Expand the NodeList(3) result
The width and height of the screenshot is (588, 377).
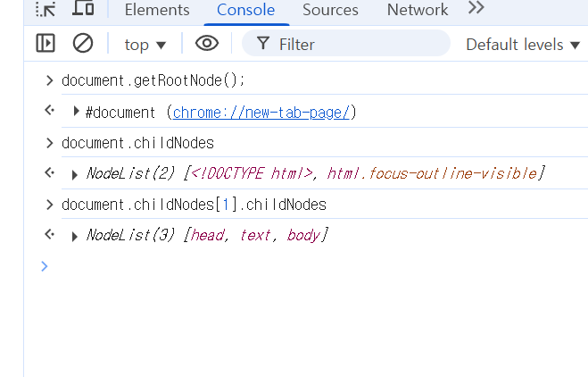75,236
